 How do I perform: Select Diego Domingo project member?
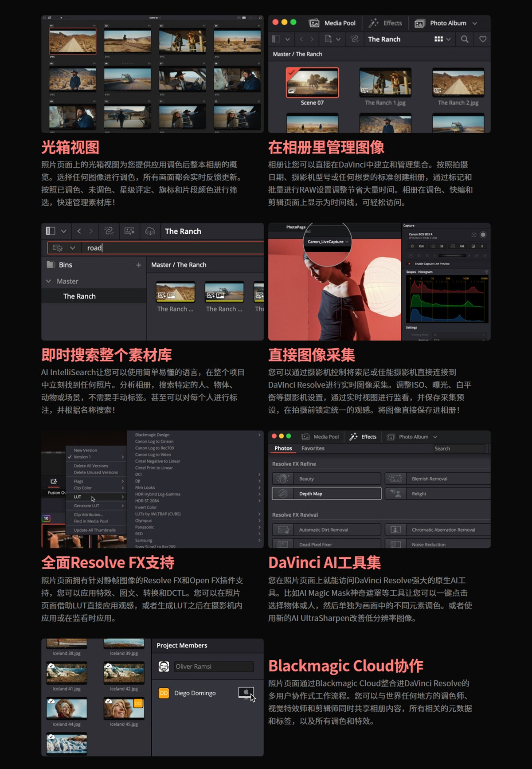coord(195,693)
